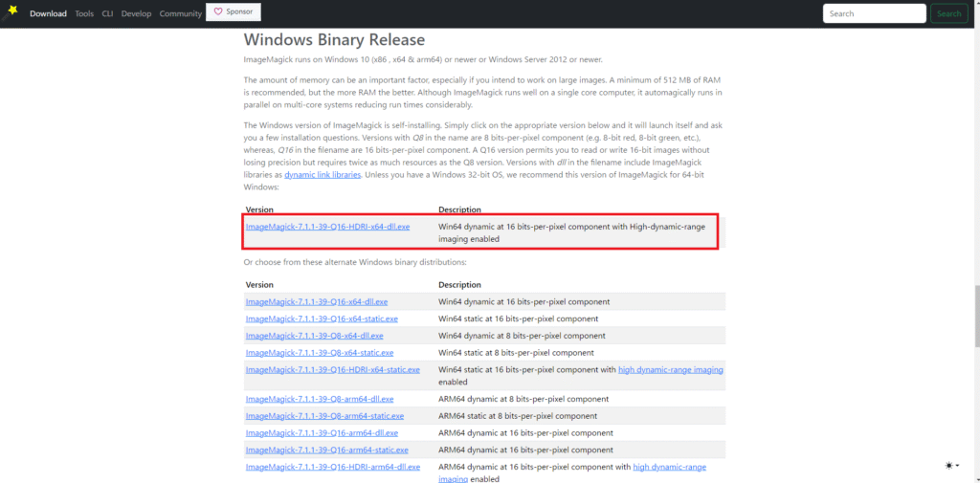Viewport: 980px width, 483px height.
Task: Open high dynamic-range imaging link in x64-static row
Action: 671,369
